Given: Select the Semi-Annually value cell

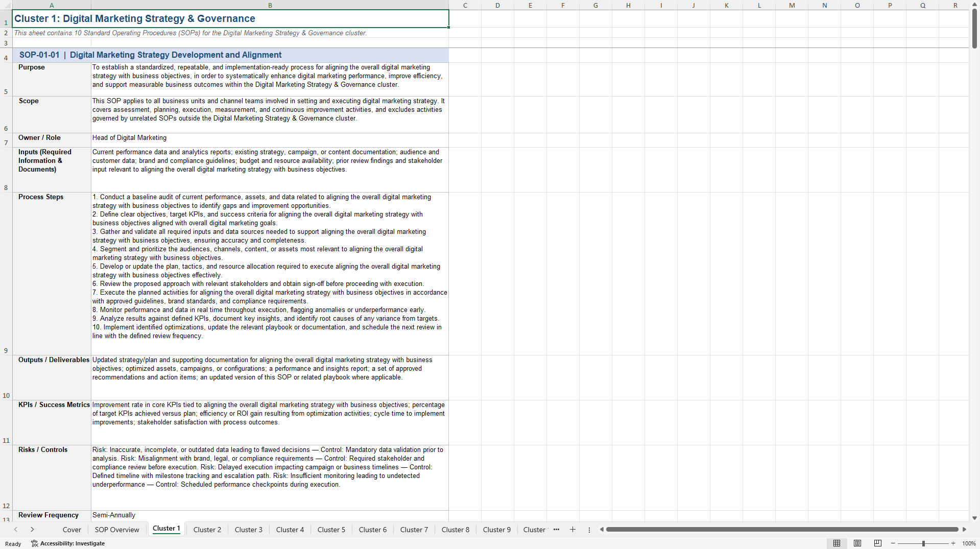Looking at the screenshot, I should click(x=270, y=516).
